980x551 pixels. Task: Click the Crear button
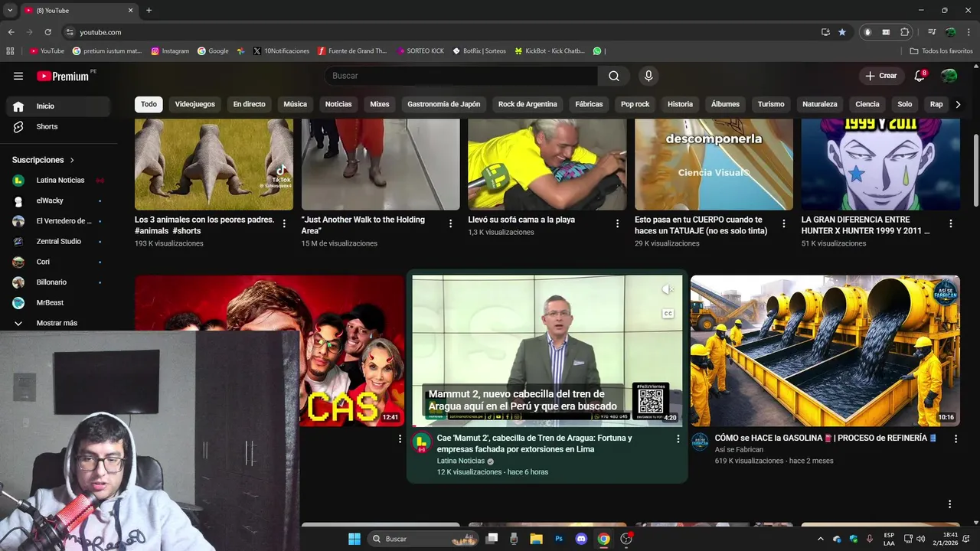pyautogui.click(x=881, y=76)
